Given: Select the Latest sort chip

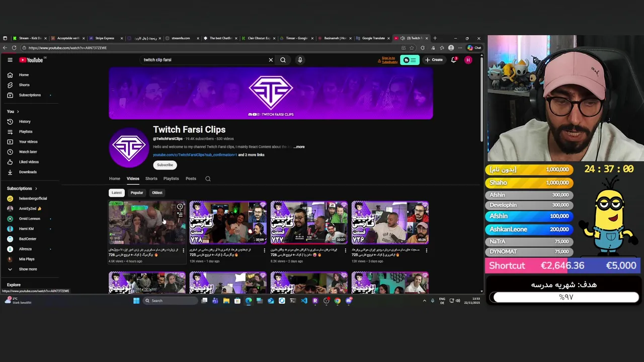Looking at the screenshot, I should click(116, 193).
